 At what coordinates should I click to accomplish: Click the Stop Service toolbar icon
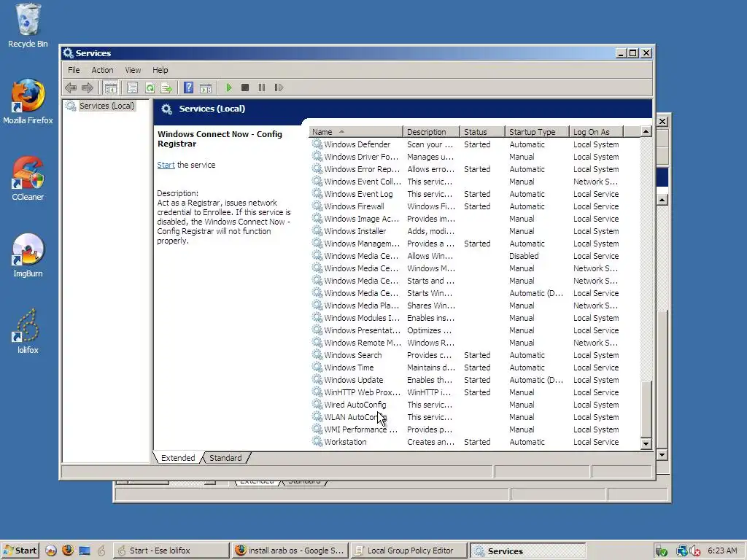coord(245,87)
